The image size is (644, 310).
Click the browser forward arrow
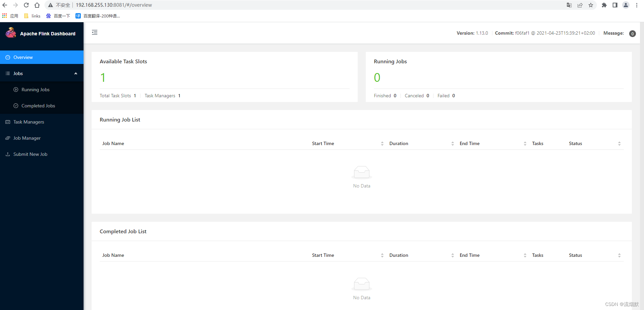[x=15, y=5]
